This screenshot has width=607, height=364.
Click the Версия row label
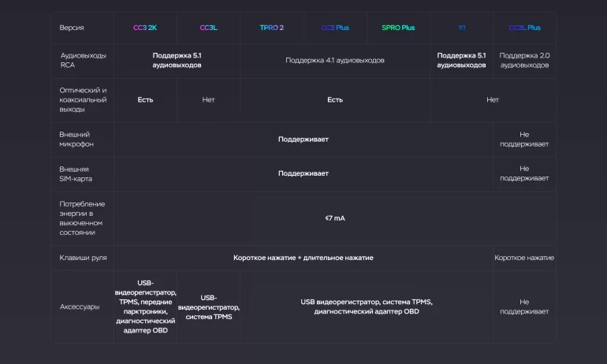72,28
